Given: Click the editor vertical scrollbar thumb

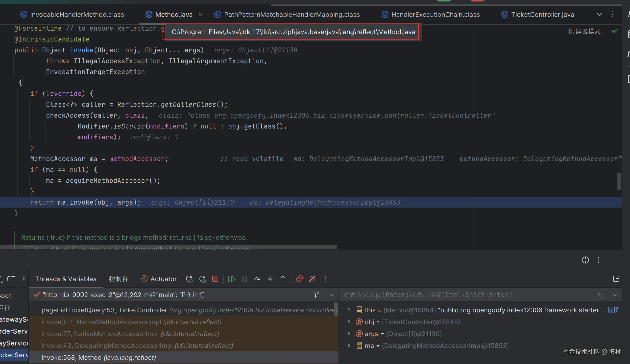Looking at the screenshot, I should (619, 181).
